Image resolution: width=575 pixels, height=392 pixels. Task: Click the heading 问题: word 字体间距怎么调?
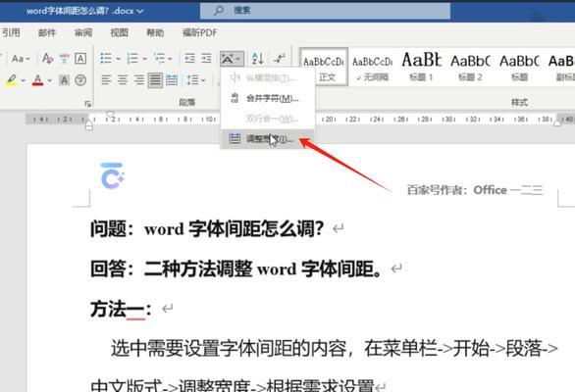(x=207, y=229)
